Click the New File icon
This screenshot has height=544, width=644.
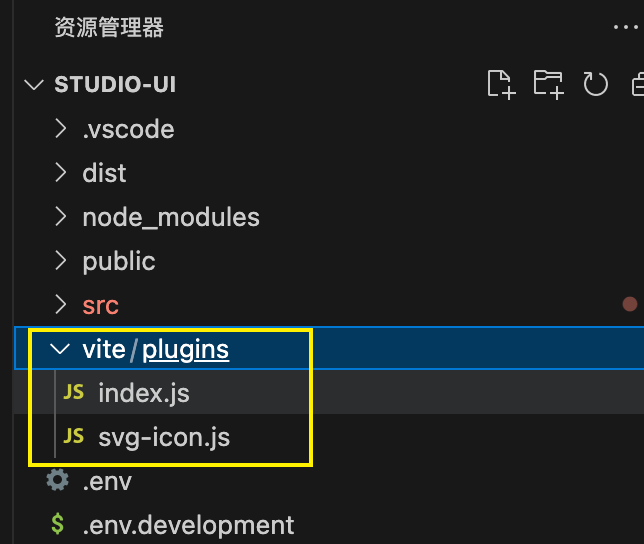click(501, 85)
